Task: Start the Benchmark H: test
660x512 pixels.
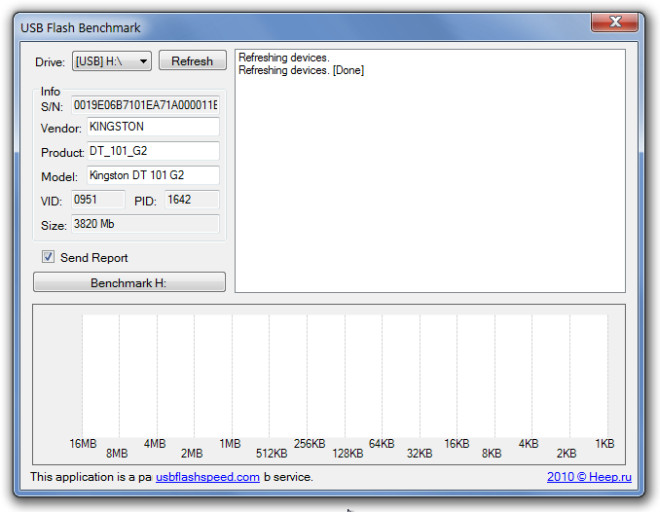Action: tap(129, 283)
